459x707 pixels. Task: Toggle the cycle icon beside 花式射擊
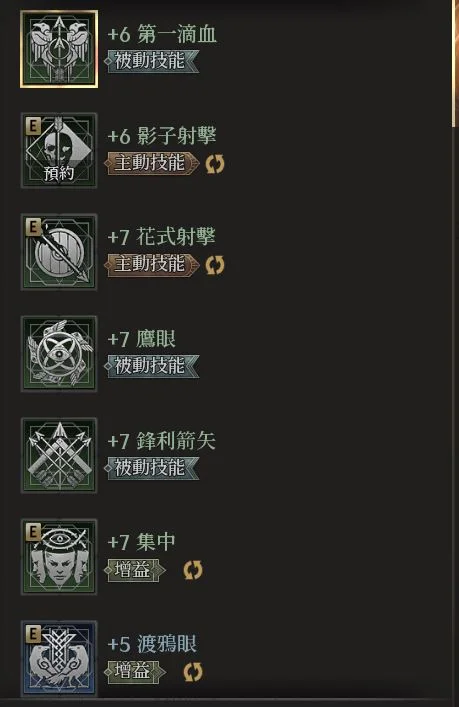point(215,265)
